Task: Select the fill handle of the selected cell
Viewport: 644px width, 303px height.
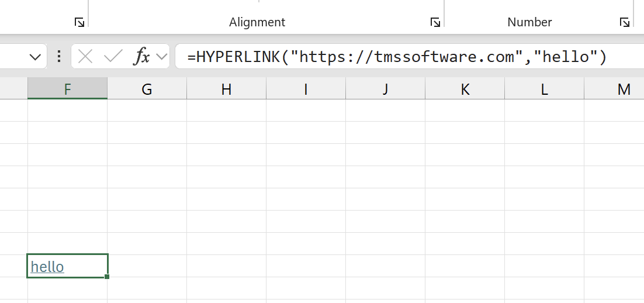Action: pyautogui.click(x=107, y=277)
